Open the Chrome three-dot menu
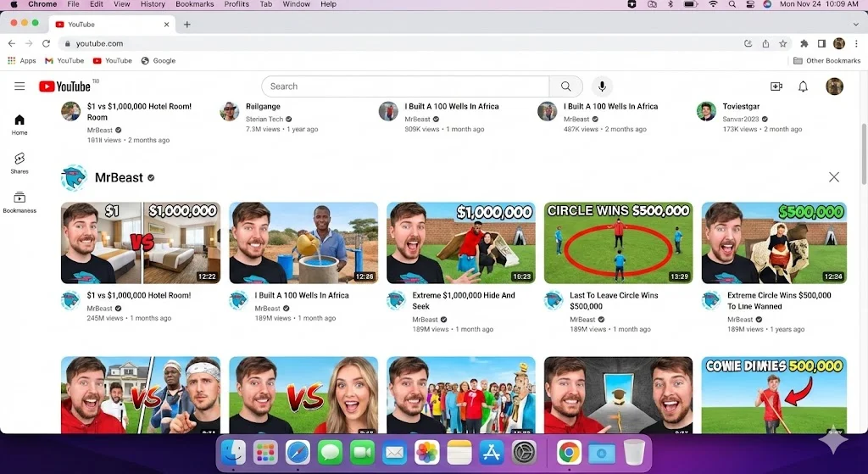868x474 pixels. 856,43
